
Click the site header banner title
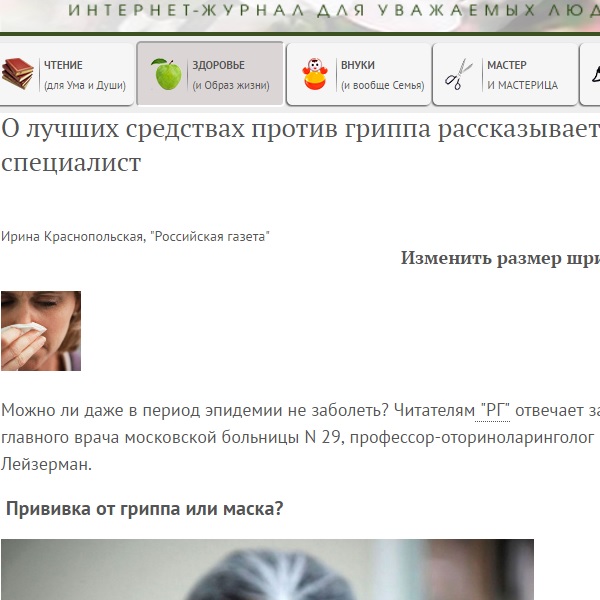(334, 10)
